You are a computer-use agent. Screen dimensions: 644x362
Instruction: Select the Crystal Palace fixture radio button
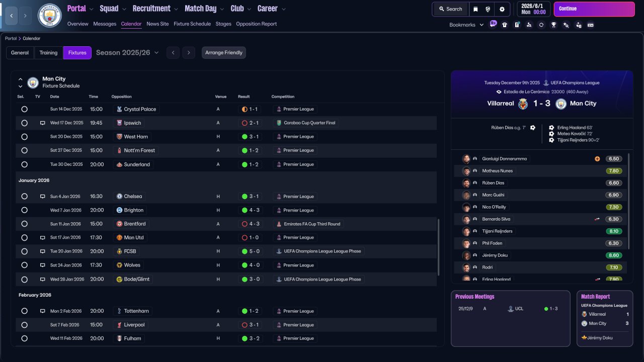[x=24, y=109]
